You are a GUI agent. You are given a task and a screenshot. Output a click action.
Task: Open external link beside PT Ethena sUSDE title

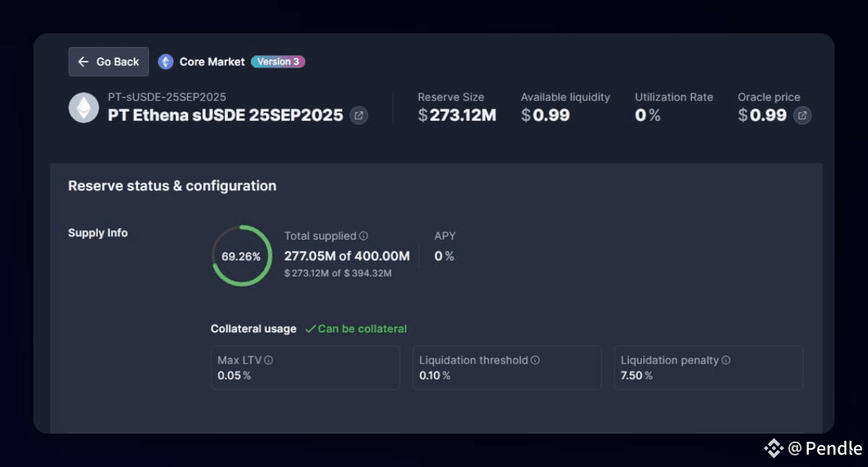(x=359, y=115)
